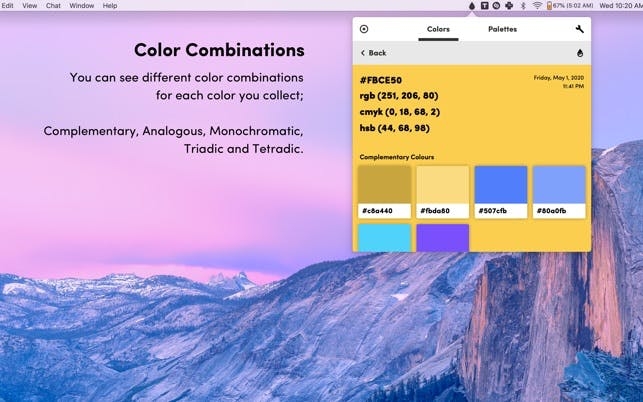Click the Friday, May 1, 2020 date
The width and height of the screenshot is (643, 402).
[x=559, y=78]
